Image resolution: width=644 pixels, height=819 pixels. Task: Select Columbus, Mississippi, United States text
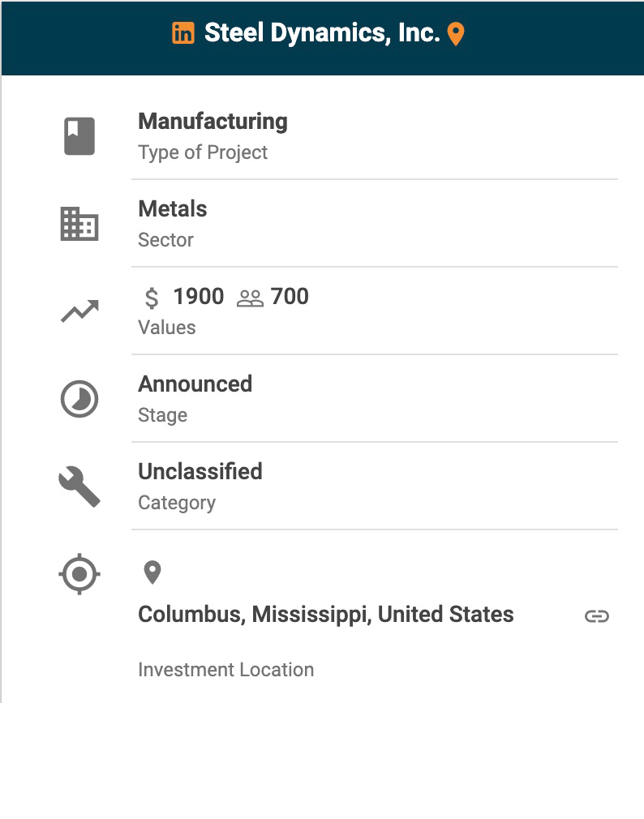click(x=325, y=615)
